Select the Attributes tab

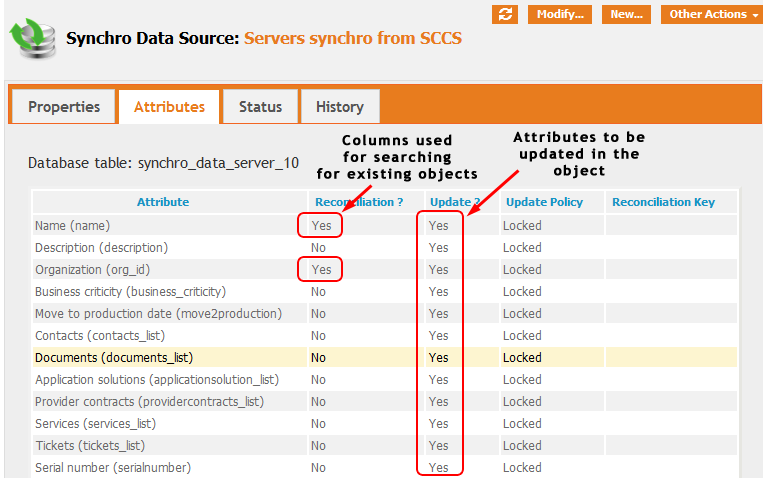pyautogui.click(x=169, y=107)
